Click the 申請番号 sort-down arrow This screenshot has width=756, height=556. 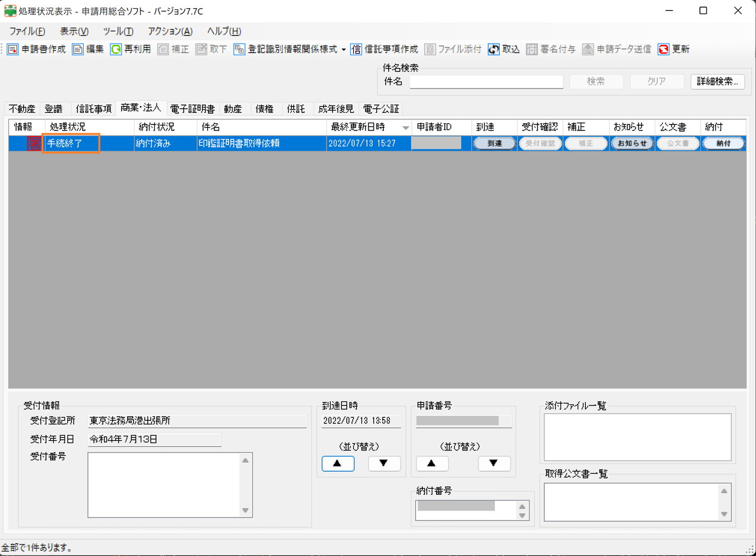tap(494, 463)
